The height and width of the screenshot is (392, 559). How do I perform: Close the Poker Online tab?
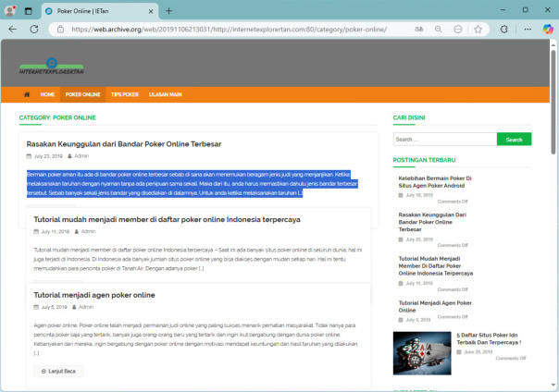pyautogui.click(x=151, y=11)
